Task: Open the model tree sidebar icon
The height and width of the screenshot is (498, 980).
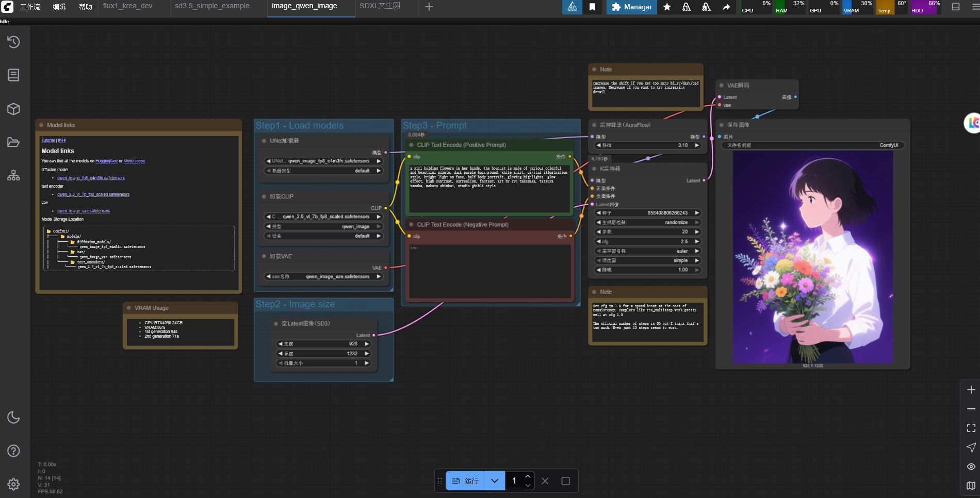Action: pyautogui.click(x=13, y=175)
